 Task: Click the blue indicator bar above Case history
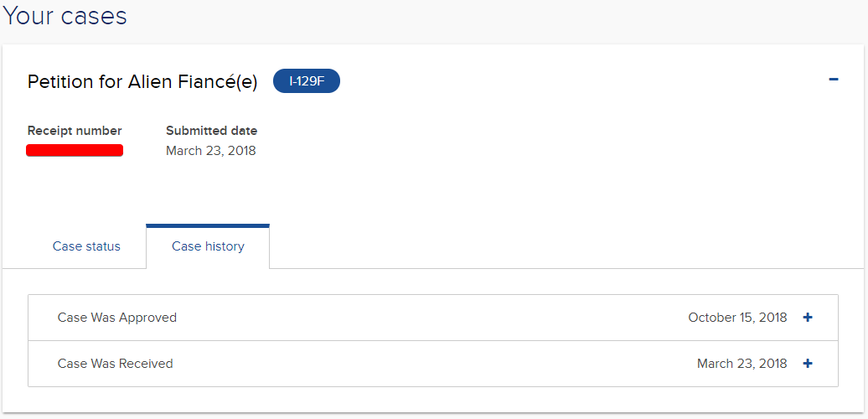pyautogui.click(x=208, y=225)
